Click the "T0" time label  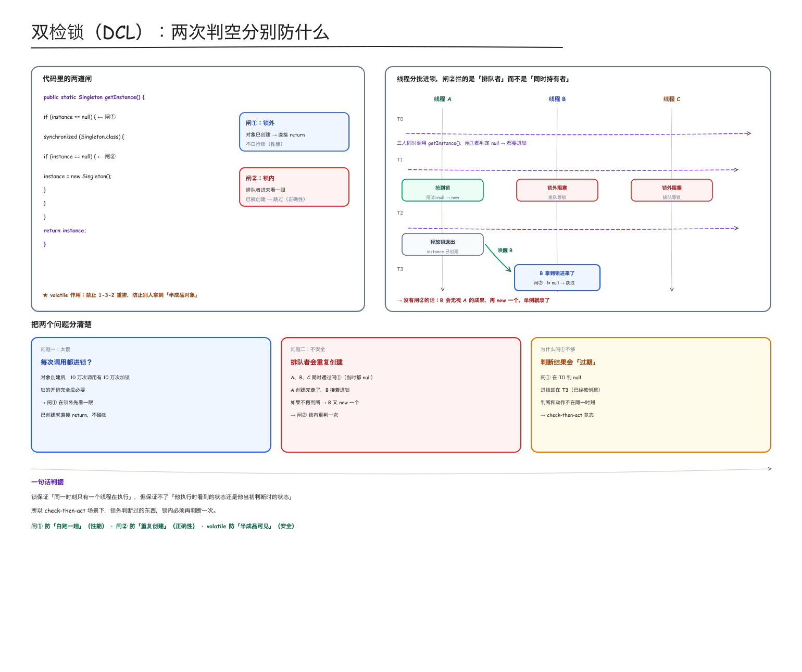pos(400,119)
